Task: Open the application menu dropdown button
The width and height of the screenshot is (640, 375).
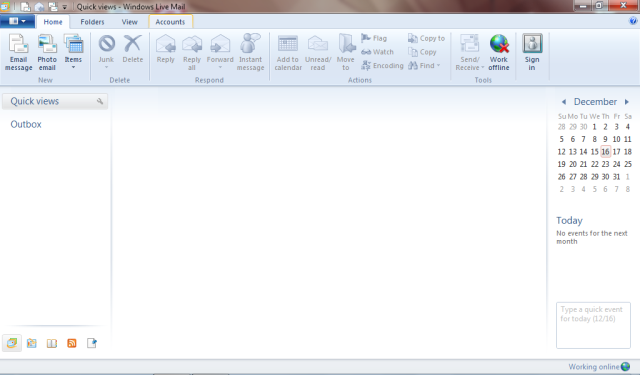Action: [18, 21]
